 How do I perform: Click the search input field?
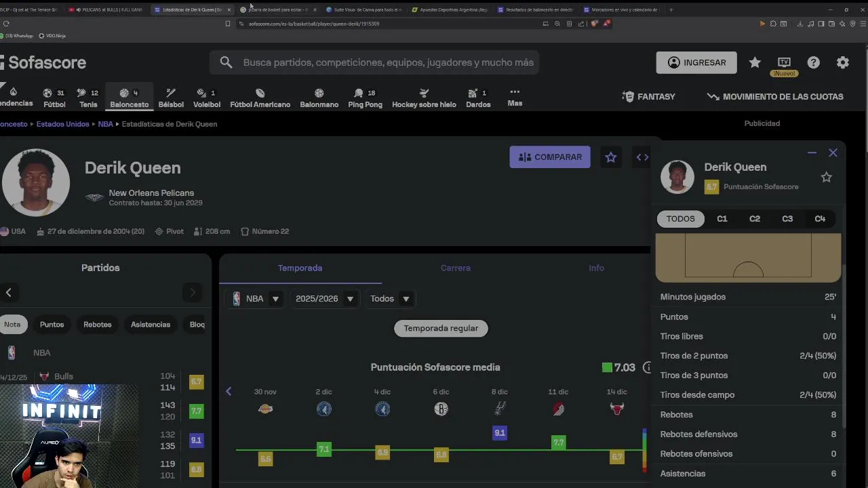(x=374, y=62)
